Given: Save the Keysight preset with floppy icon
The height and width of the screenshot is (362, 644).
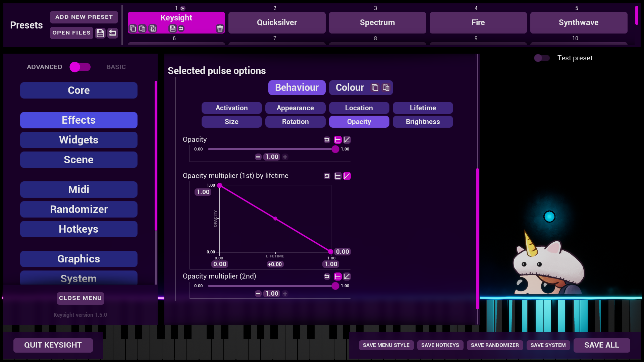Looking at the screenshot, I should pos(172,28).
